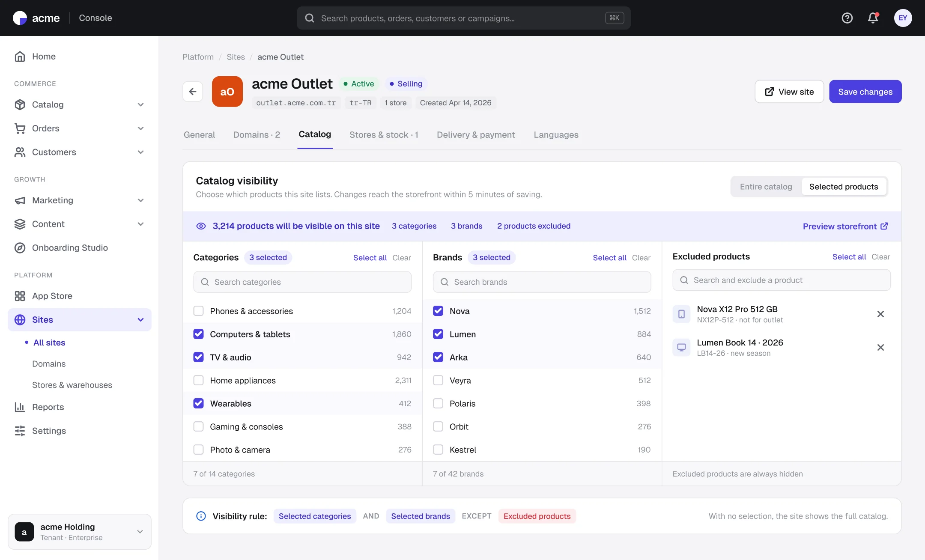The height and width of the screenshot is (560, 925).
Task: Click the Customers people icon
Action: click(x=20, y=152)
